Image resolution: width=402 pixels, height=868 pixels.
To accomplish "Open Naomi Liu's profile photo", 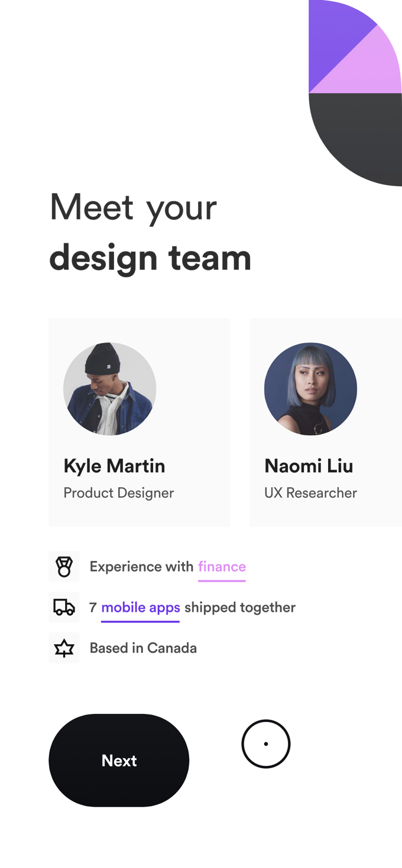I will (x=310, y=389).
